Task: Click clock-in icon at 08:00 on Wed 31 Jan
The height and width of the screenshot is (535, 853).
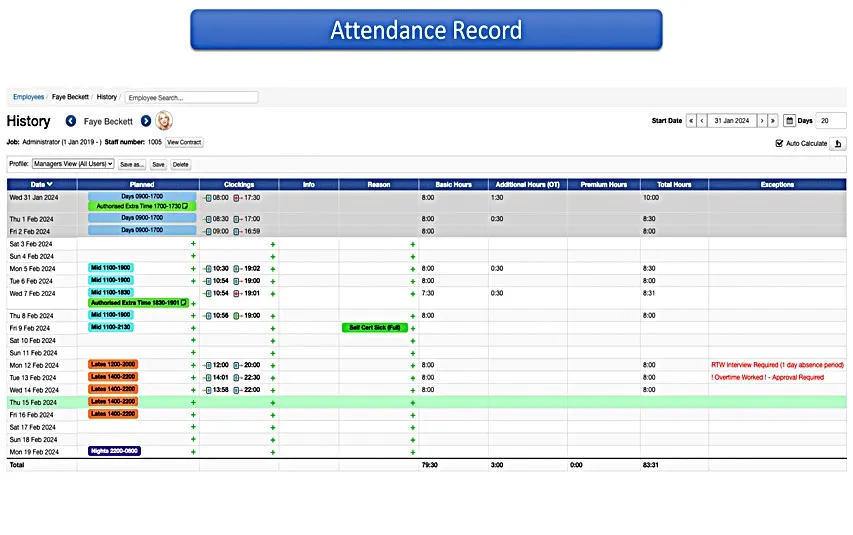Action: (208, 198)
